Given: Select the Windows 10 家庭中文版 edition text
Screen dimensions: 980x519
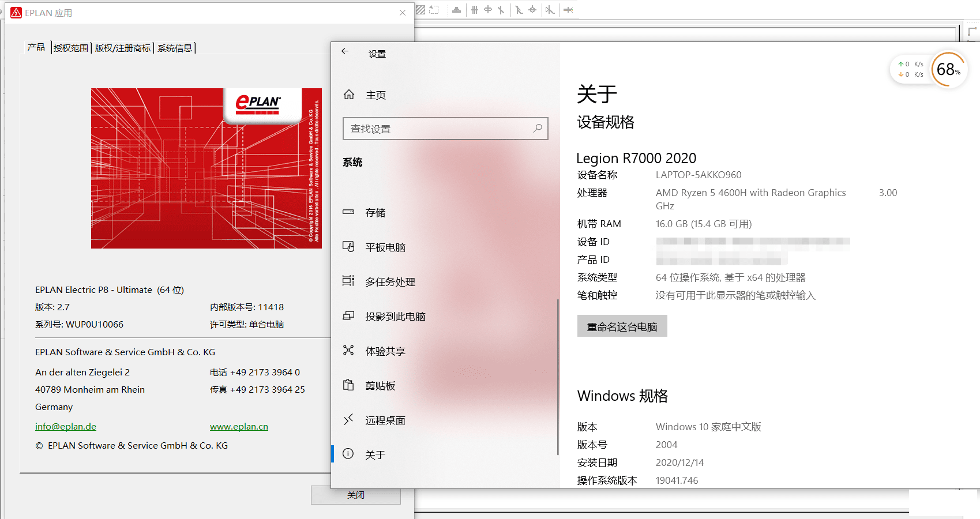Looking at the screenshot, I should pos(708,427).
